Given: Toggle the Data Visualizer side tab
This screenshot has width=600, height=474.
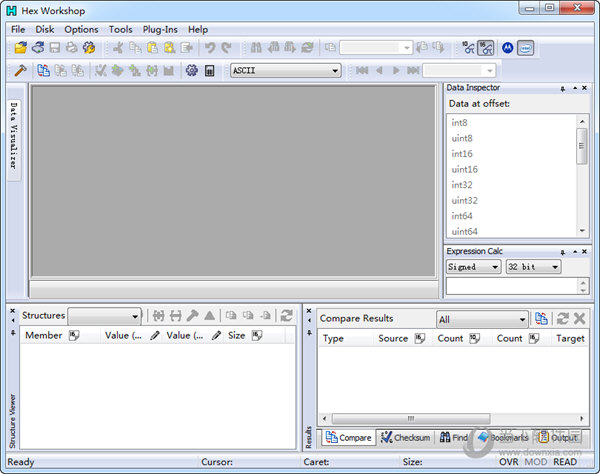Looking at the screenshot, I should point(14,133).
